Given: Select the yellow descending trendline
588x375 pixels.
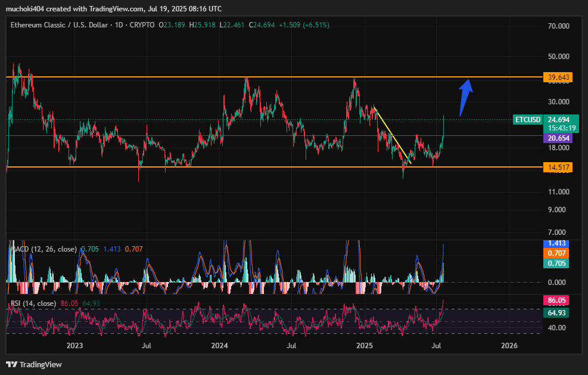Looking at the screenshot, I should pos(392,136).
